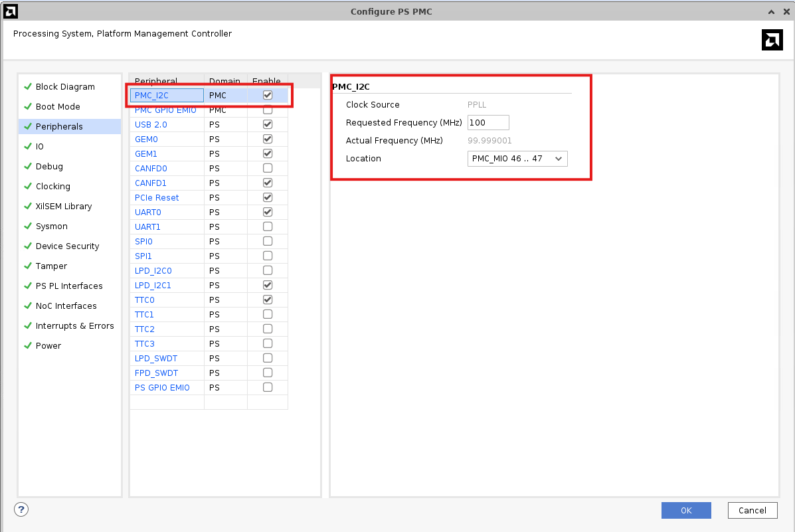Toggle the PCIe Reset checkbox
Image resolution: width=795 pixels, height=532 pixels.
click(x=268, y=197)
